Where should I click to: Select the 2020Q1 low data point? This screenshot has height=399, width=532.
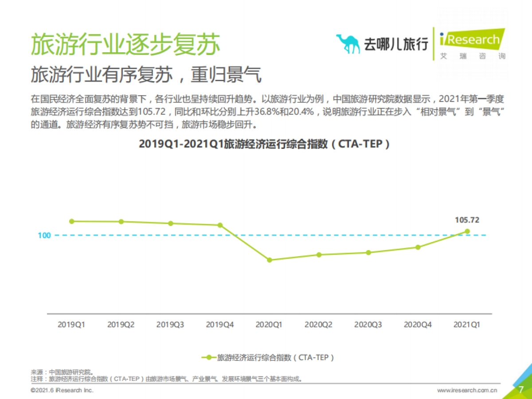click(x=269, y=260)
